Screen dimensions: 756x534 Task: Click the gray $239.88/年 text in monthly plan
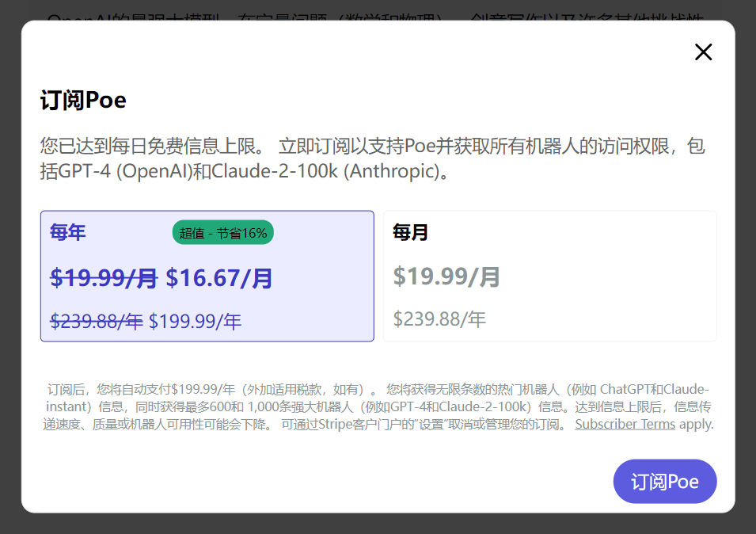pos(439,319)
